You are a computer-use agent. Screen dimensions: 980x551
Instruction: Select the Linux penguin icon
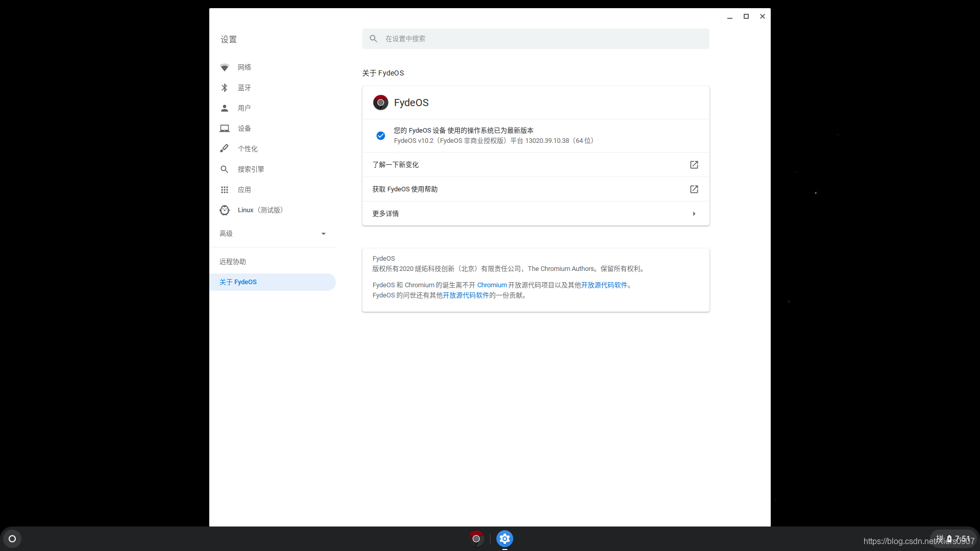(x=225, y=210)
